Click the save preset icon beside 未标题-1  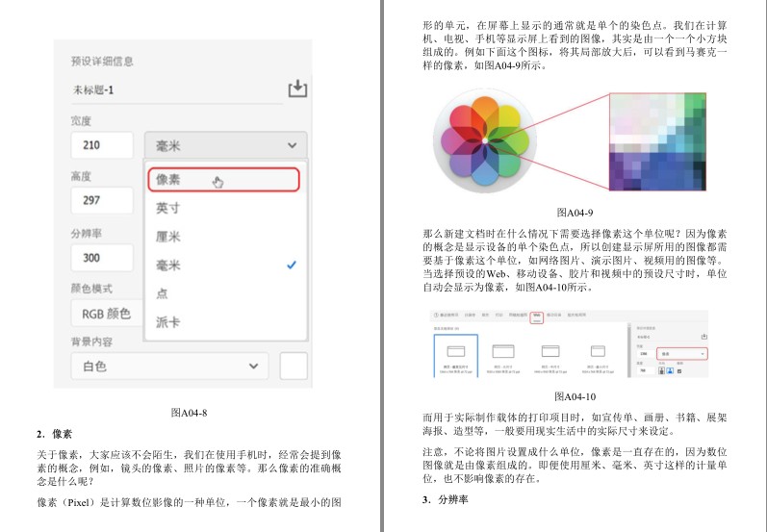point(297,89)
